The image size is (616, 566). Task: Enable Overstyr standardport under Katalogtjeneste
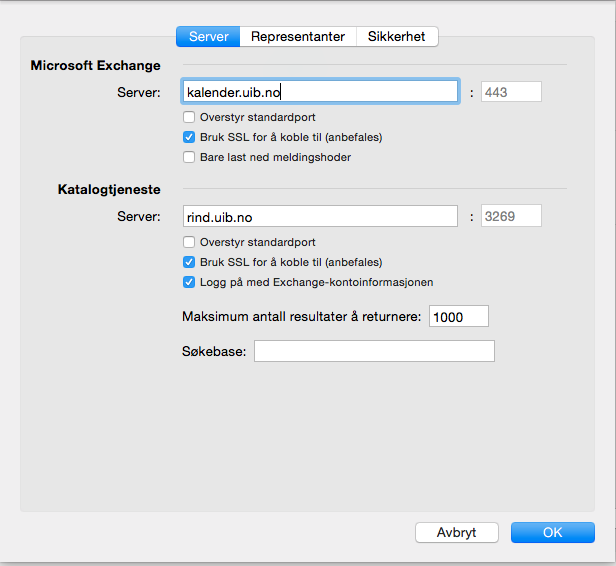[x=189, y=242]
